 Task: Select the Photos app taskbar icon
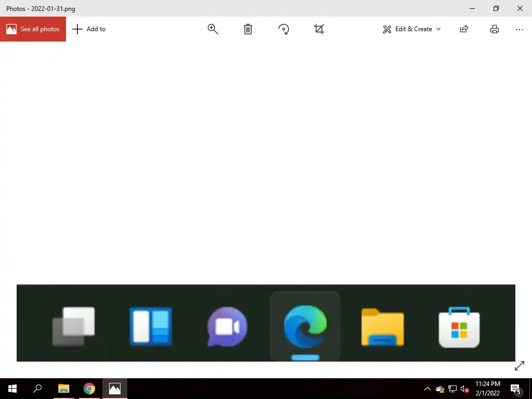tap(115, 389)
